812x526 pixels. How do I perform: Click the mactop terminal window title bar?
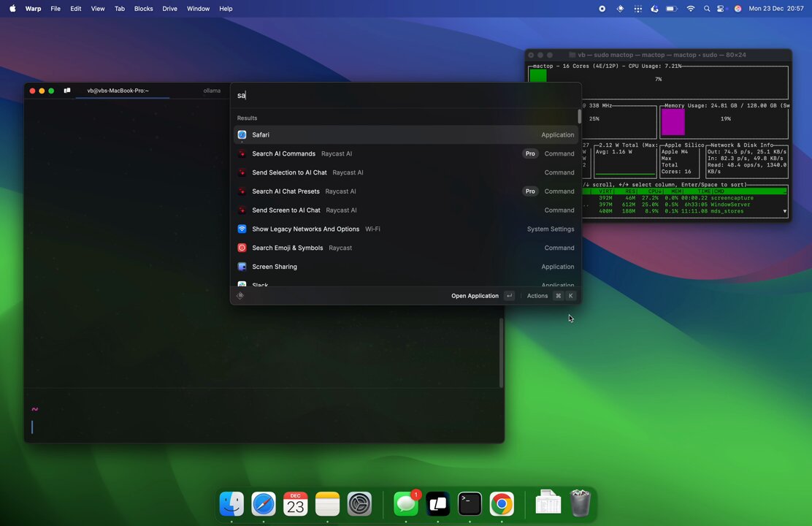[x=658, y=55]
